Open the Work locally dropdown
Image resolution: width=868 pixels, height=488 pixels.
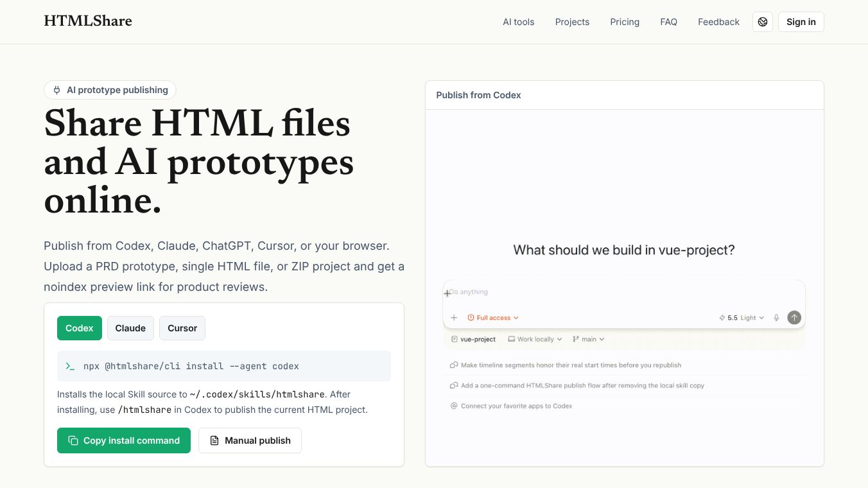pos(535,339)
